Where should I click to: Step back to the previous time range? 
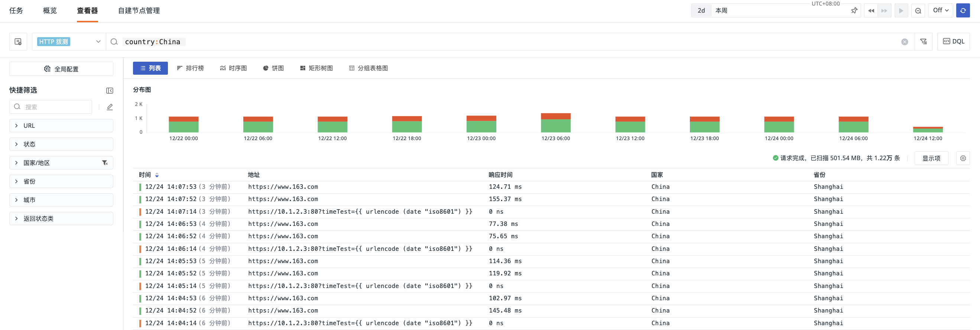point(871,11)
